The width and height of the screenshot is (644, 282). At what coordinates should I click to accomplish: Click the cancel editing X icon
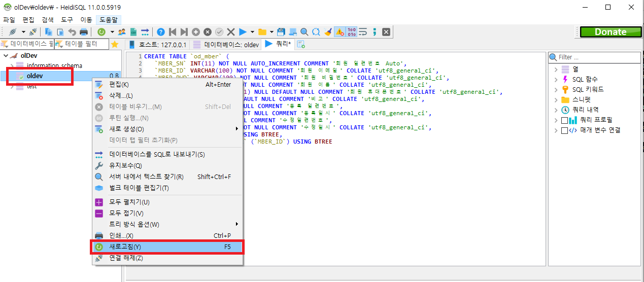pyautogui.click(x=231, y=31)
